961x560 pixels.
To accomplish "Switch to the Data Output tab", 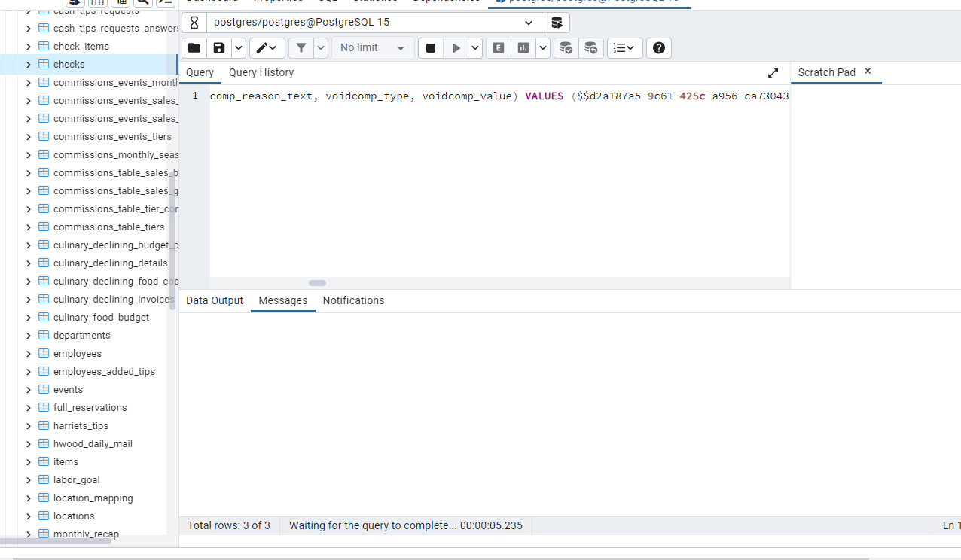I will [x=215, y=300].
